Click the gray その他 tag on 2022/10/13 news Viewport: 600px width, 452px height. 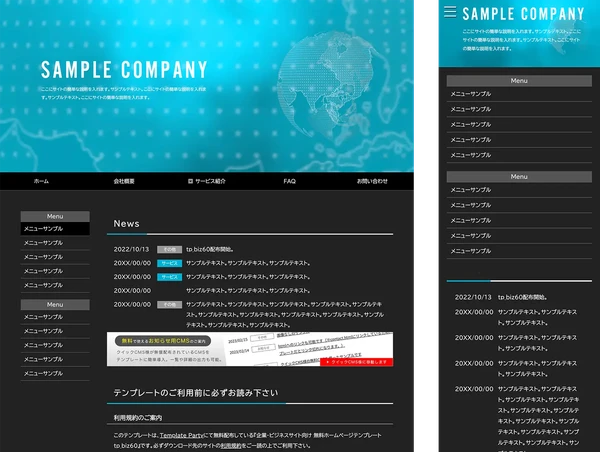[x=169, y=249]
